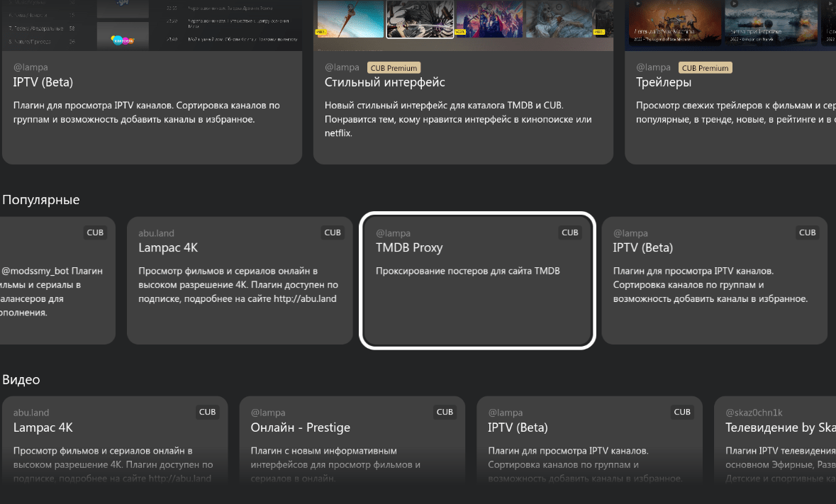836x504 pixels.
Task: Click the Популярные IPTV (Beta) description text
Action: pos(710,285)
